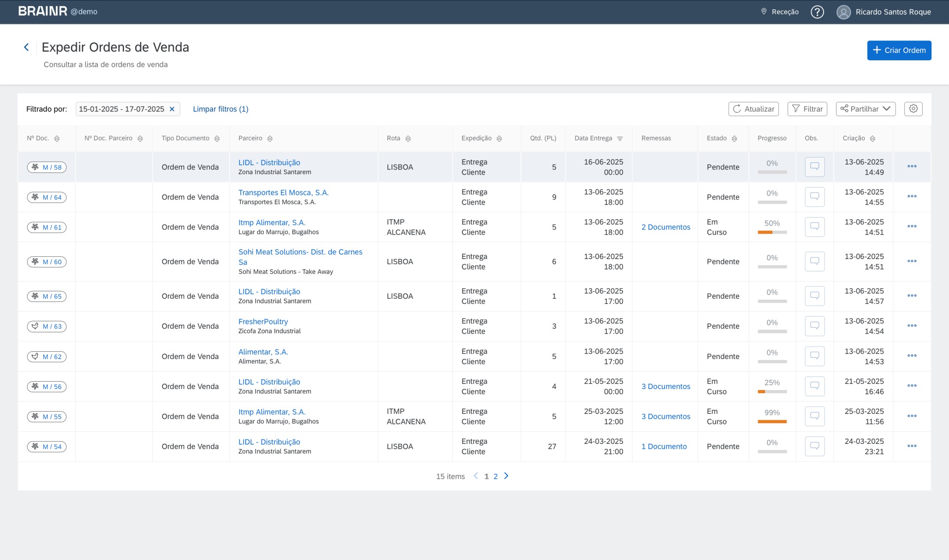Screen dimensions: 949x560
Task: Sort by Criação column
Action: pos(872,139)
